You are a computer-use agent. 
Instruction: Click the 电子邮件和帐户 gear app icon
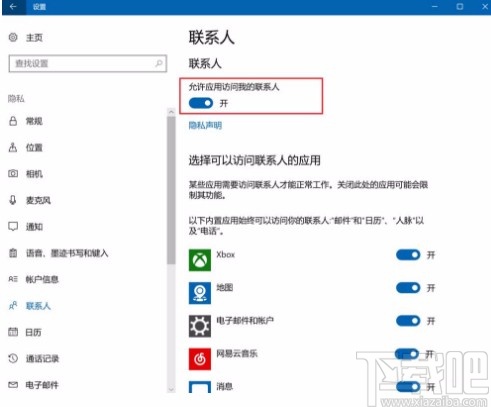[200, 326]
